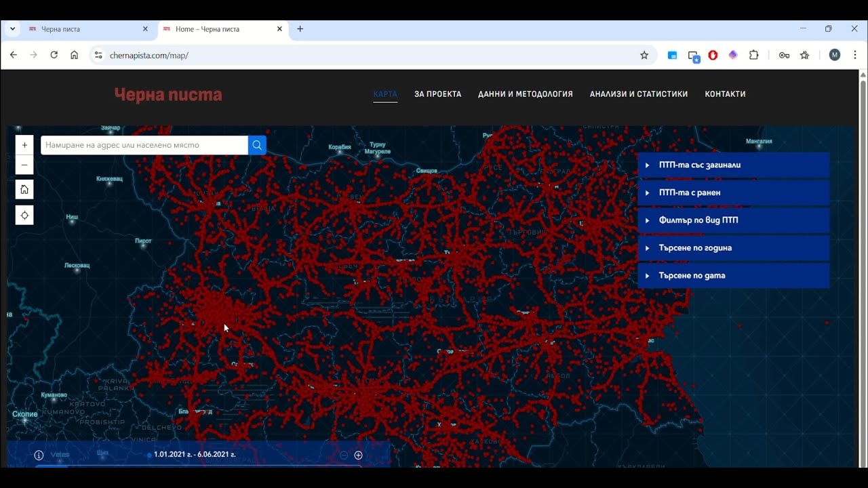The image size is (868, 488).
Task: Open browser home page
Action: point(75,55)
